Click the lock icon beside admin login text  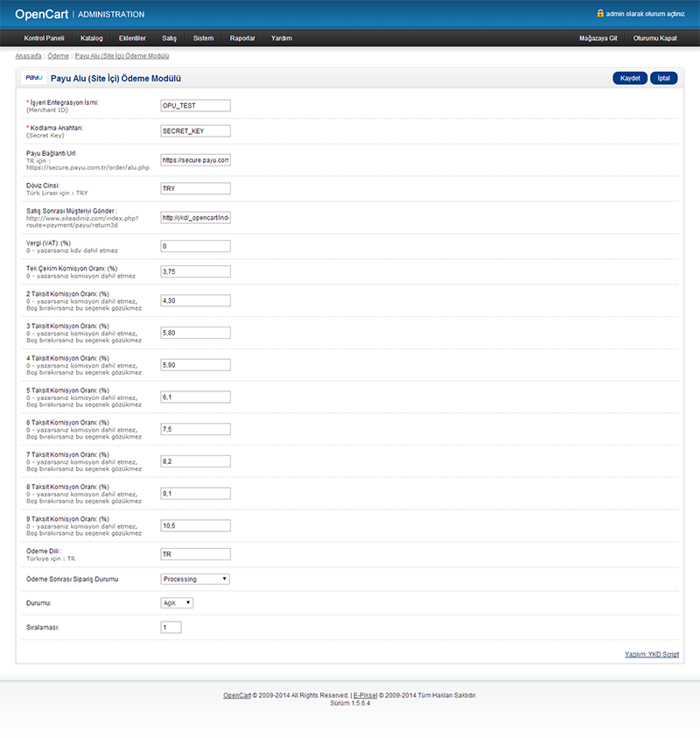[x=600, y=14]
